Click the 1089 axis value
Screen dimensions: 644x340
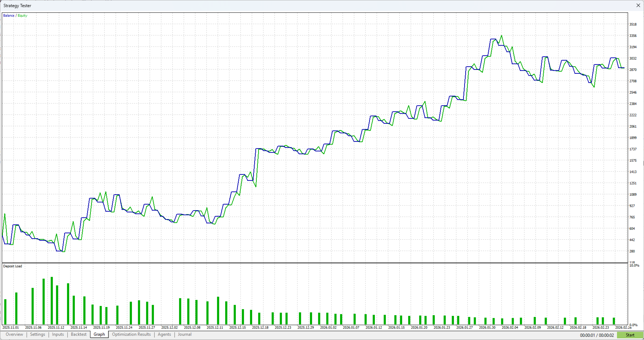(633, 195)
